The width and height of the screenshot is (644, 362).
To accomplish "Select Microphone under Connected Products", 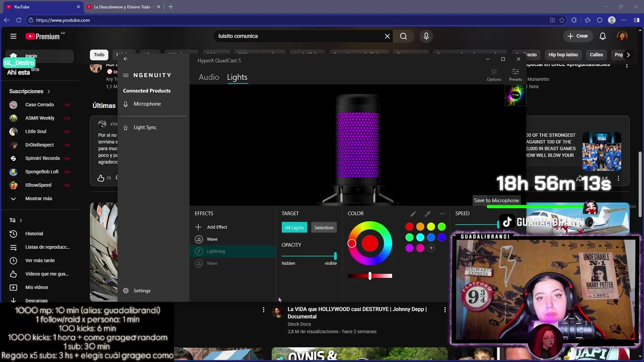I will tap(147, 104).
